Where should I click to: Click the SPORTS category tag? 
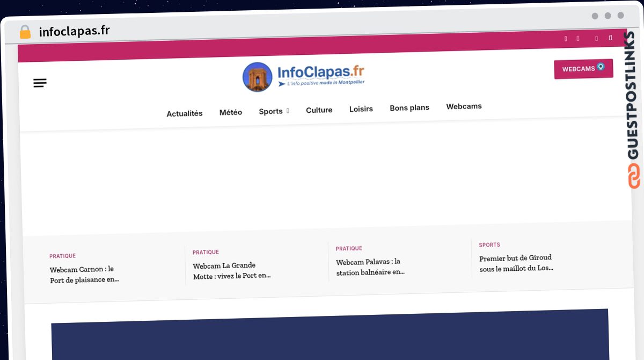[490, 245]
